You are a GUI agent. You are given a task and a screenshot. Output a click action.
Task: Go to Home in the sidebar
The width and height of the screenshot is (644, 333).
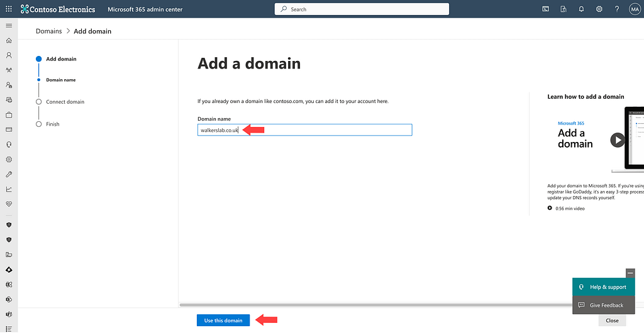pyautogui.click(x=9, y=40)
